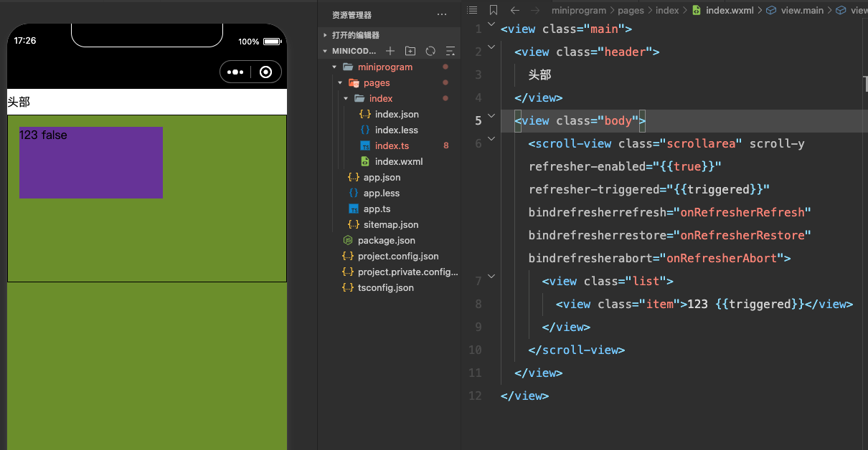The image size is (868, 450).
Task: Fold the header view at line 2
Action: (491, 47)
